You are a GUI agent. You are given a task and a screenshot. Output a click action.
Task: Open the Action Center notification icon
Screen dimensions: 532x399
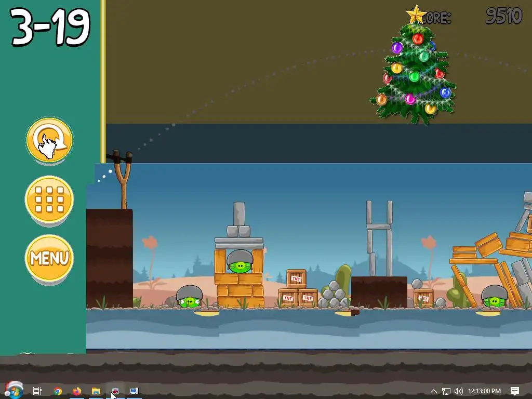515,391
